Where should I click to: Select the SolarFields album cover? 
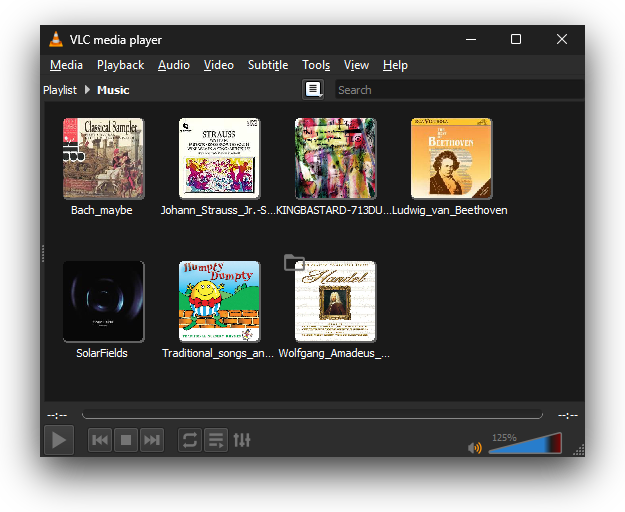[104, 301]
